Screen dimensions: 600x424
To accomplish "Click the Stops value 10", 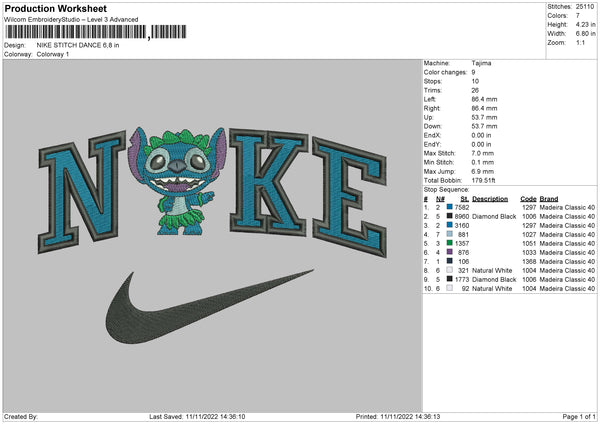I will click(x=475, y=81).
